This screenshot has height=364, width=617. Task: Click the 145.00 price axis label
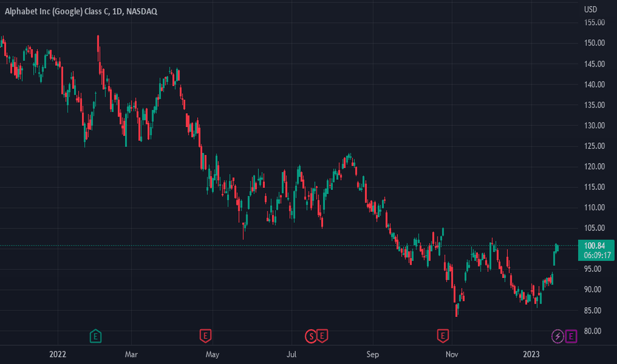click(594, 64)
